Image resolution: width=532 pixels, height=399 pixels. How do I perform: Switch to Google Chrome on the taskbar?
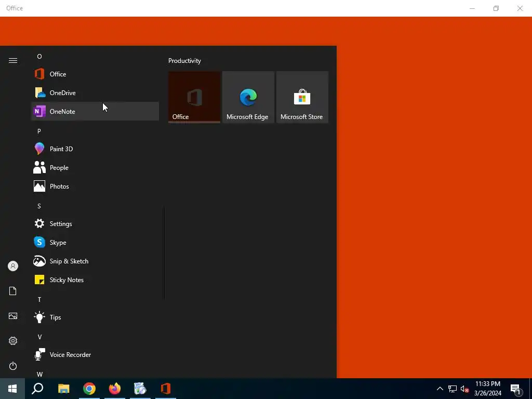pos(89,389)
